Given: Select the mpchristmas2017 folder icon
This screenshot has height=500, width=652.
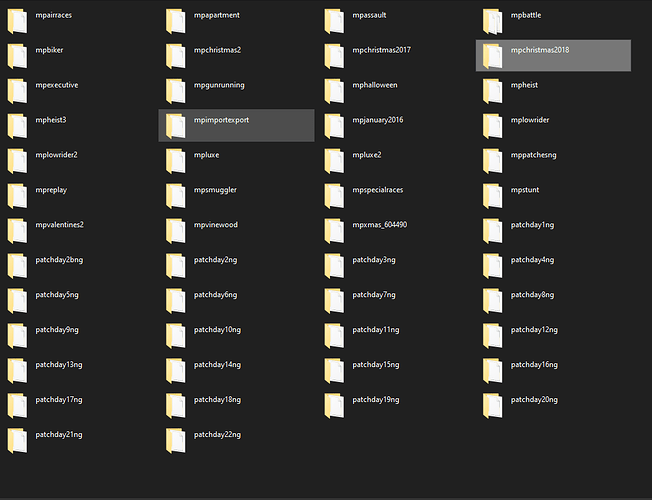Looking at the screenshot, I should pos(334,56).
